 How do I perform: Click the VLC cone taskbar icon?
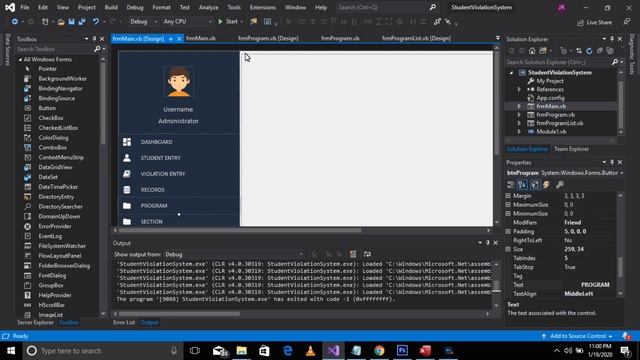point(311,351)
